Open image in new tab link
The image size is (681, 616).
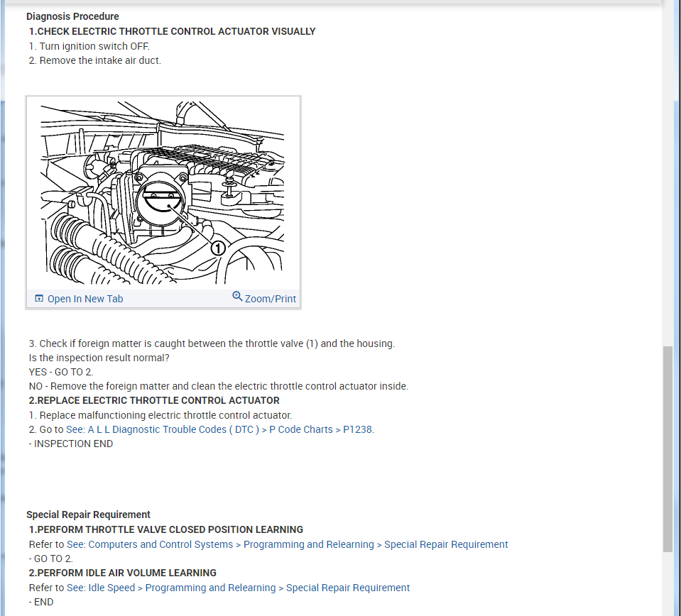pyautogui.click(x=85, y=299)
